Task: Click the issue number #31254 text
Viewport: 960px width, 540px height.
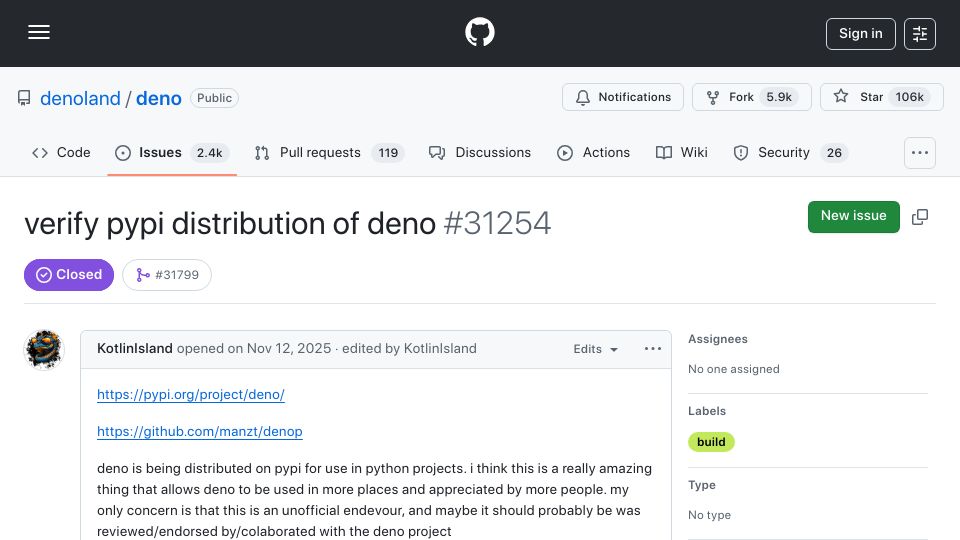Action: 497,223
